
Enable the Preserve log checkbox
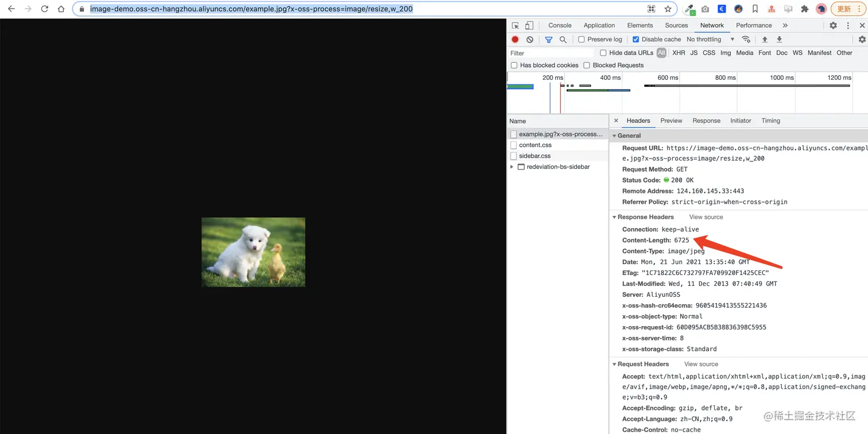(582, 40)
